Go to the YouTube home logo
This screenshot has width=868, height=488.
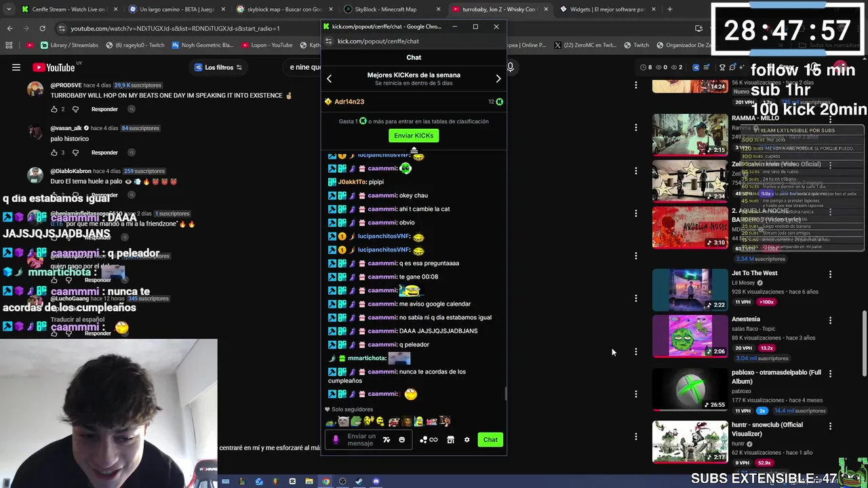54,67
